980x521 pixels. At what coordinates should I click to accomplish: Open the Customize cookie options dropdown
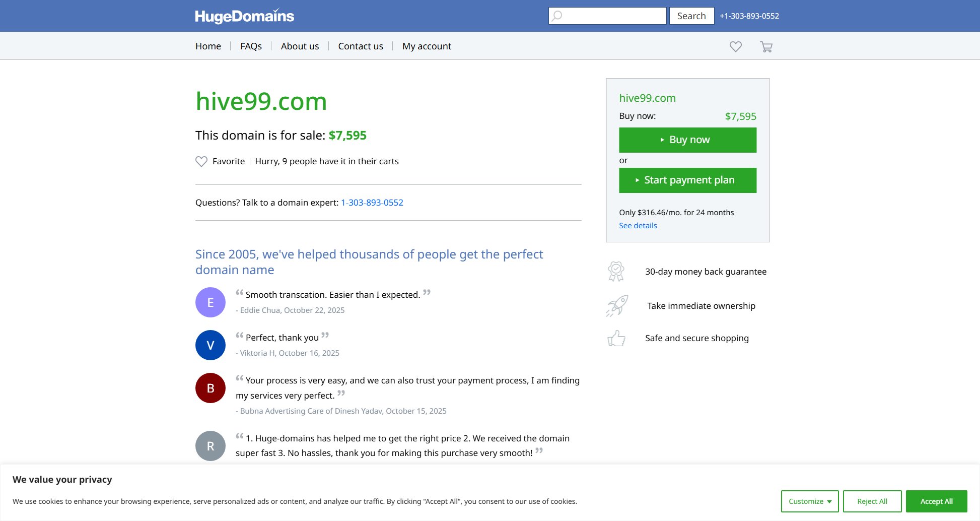pos(809,501)
